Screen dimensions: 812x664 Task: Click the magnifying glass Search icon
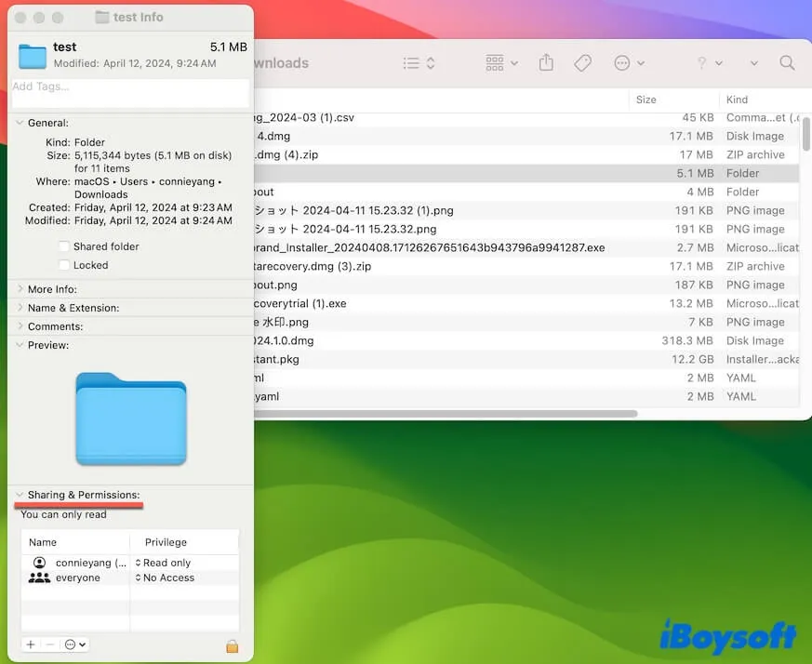[787, 62]
